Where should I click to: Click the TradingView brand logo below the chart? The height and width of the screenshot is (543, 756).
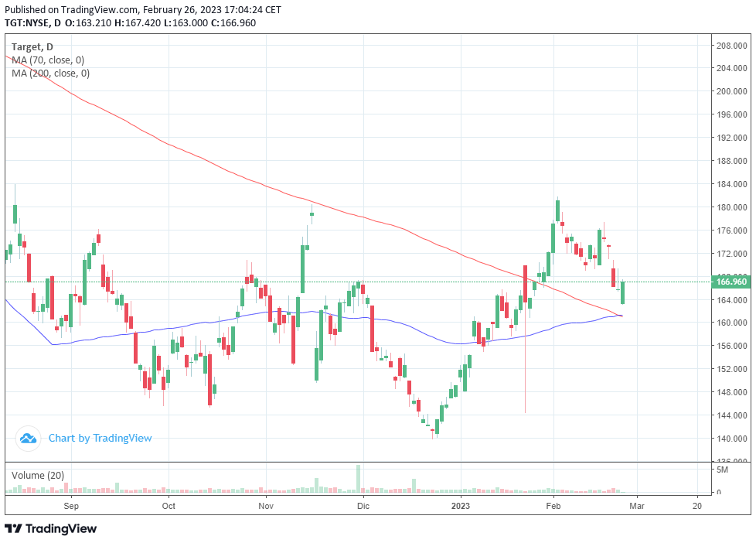point(50,528)
